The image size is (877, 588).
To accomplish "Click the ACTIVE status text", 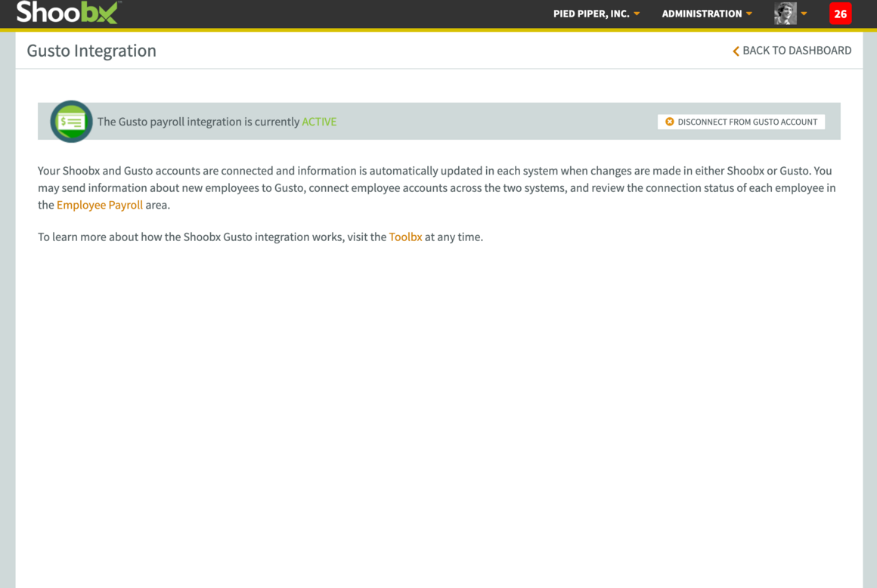I will click(x=319, y=121).
